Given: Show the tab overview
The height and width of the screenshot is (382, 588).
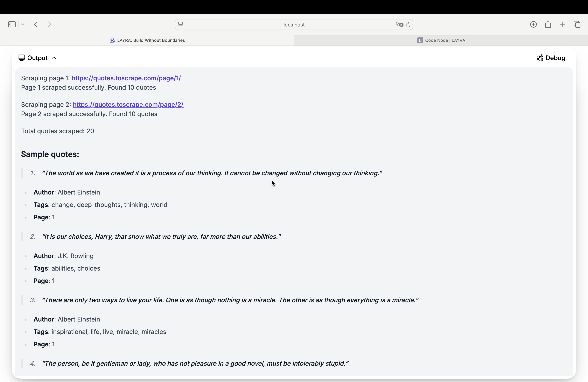Looking at the screenshot, I should (577, 24).
